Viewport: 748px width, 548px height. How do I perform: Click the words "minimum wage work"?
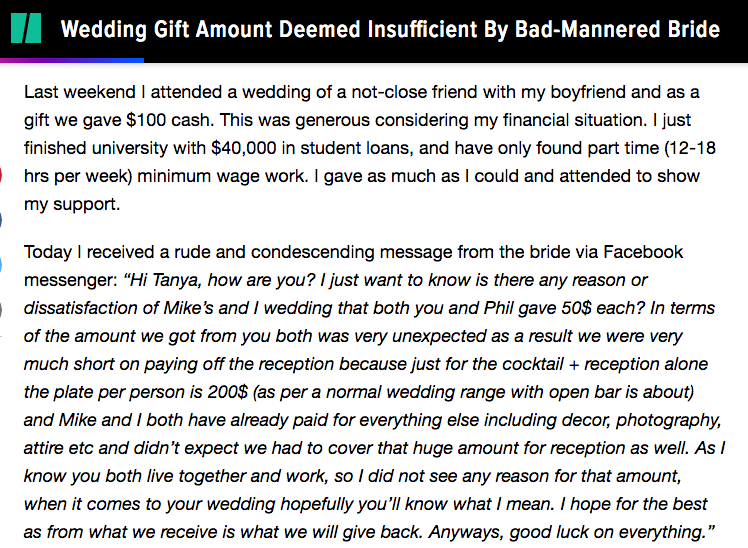tap(222, 176)
